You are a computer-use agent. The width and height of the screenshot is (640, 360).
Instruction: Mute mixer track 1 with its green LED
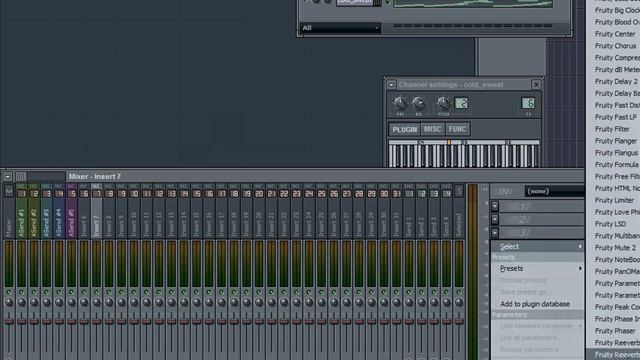[21, 292]
